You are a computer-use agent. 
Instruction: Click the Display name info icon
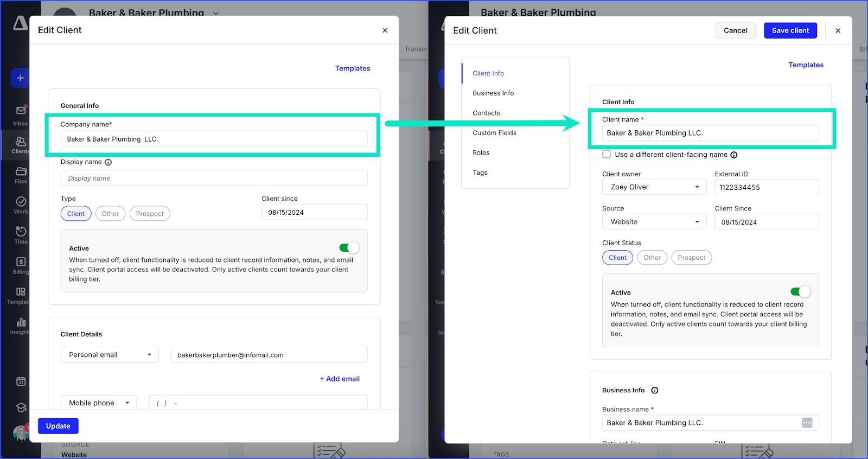pyautogui.click(x=108, y=162)
